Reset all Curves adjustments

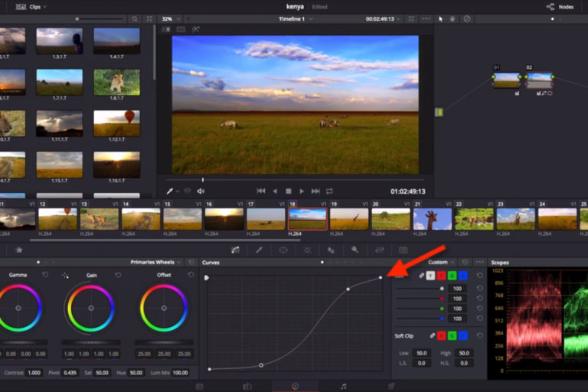(465, 262)
